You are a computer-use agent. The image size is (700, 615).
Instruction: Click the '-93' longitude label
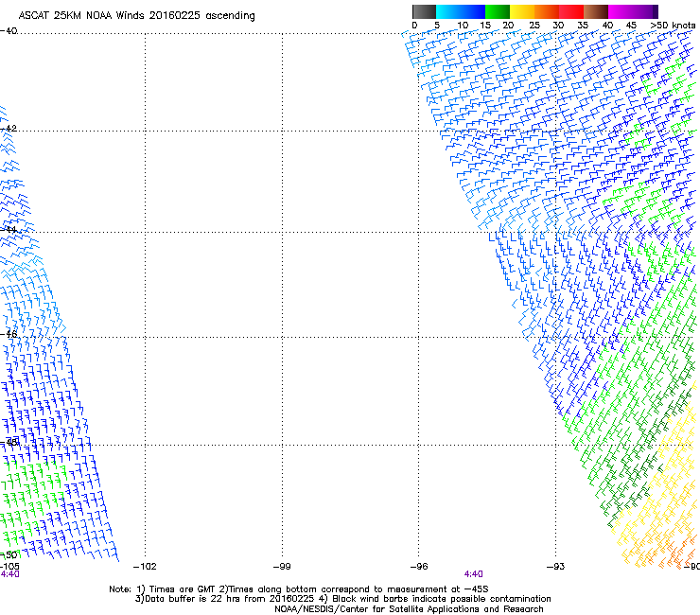[555, 567]
